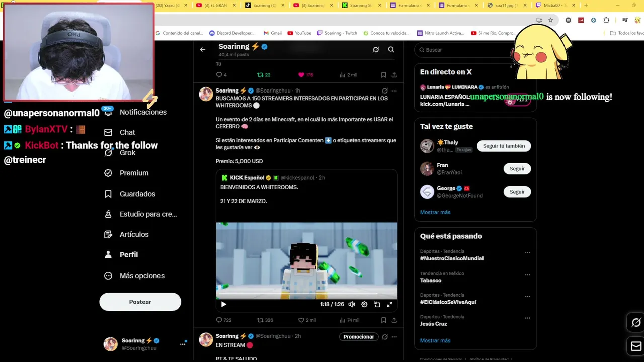Viewport: 644px width, 362px height.
Task: Open Grok floating button at screen edge
Action: (636, 323)
